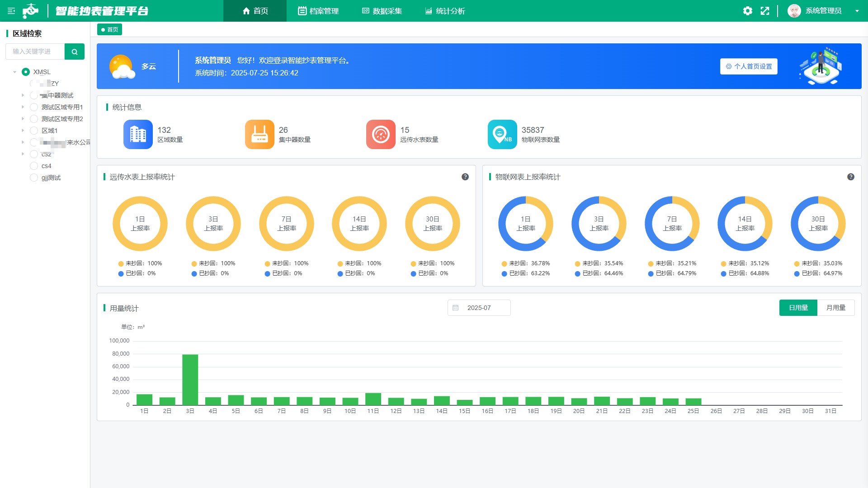This screenshot has height=488, width=868.
Task: Open system settings via the gear icon
Action: click(748, 11)
